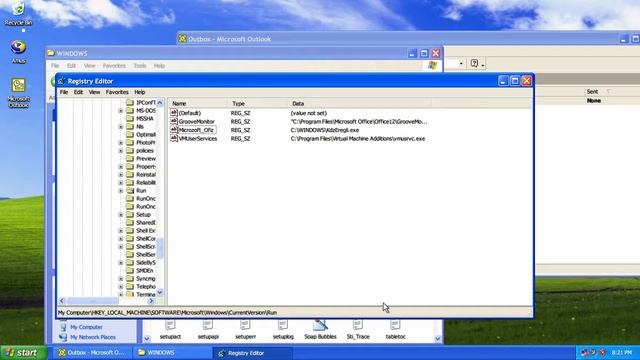The width and height of the screenshot is (640, 360).
Task: Expand the Run tree node
Action: click(x=121, y=191)
